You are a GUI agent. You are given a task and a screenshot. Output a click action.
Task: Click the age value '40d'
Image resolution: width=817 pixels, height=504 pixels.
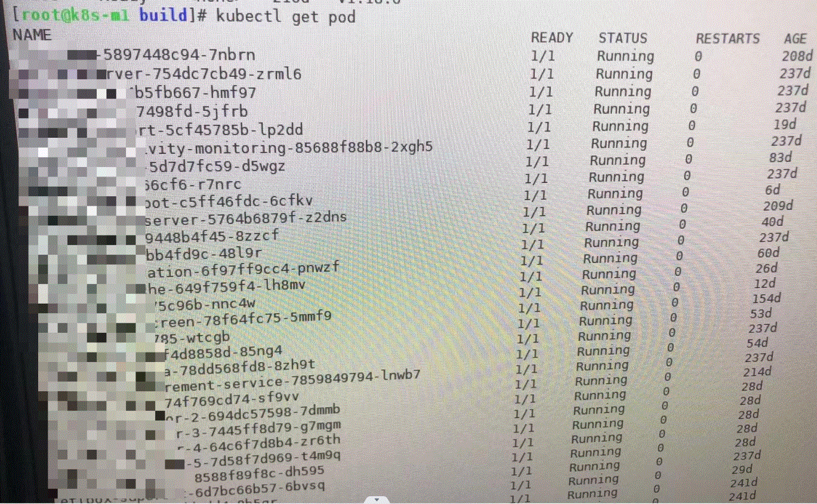(772, 222)
